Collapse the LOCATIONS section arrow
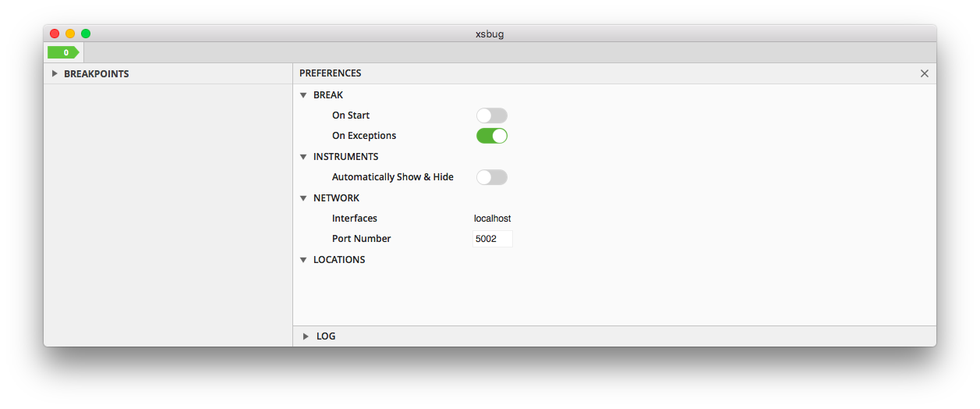This screenshot has width=980, height=409. click(303, 260)
